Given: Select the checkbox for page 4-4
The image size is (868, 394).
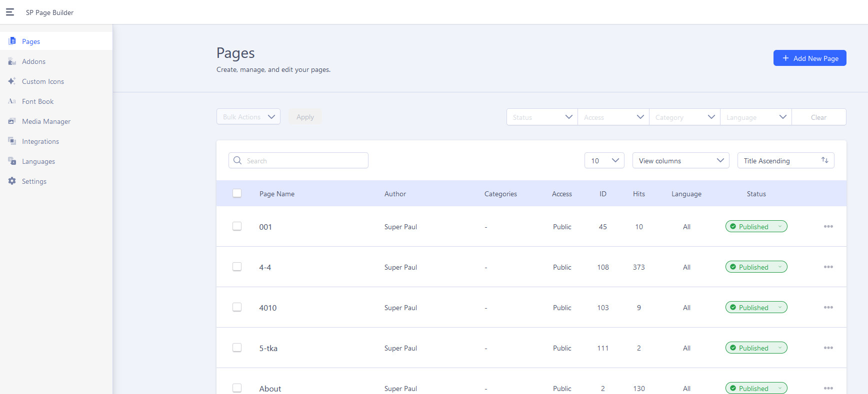Looking at the screenshot, I should [x=237, y=267].
